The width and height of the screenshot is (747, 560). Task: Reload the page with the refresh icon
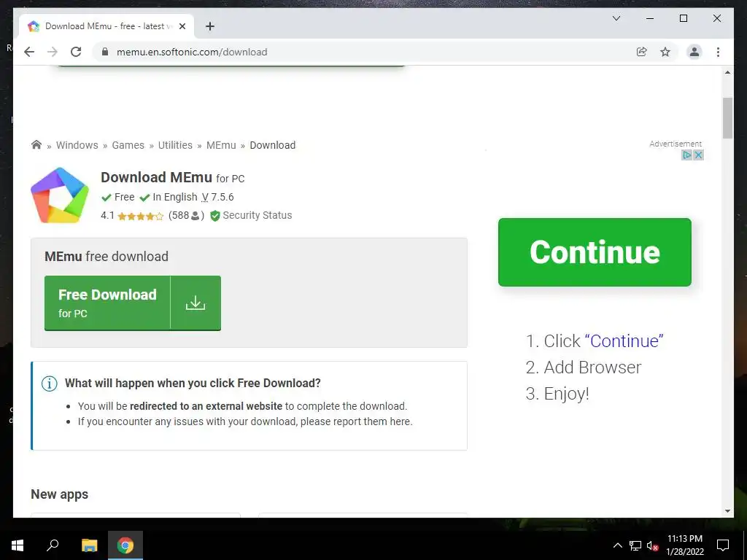pos(76,52)
